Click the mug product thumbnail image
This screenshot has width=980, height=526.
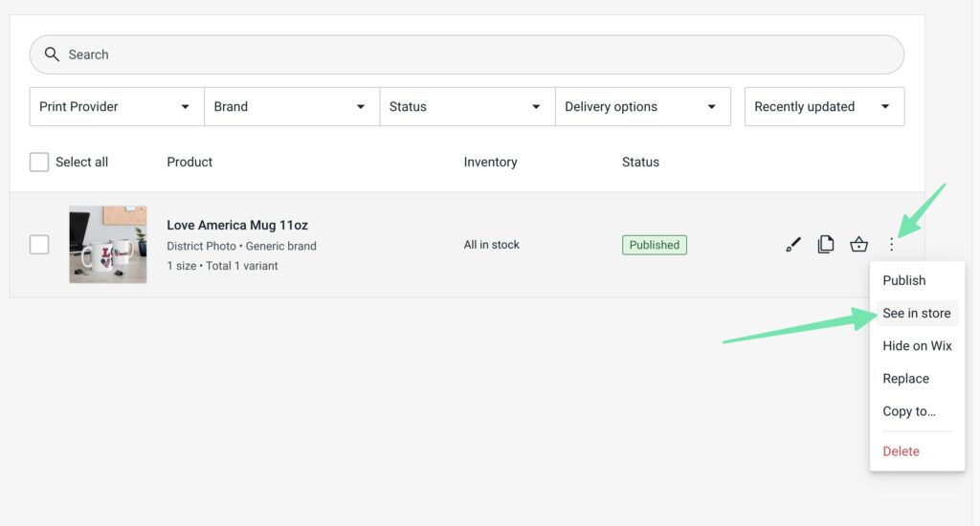(107, 245)
